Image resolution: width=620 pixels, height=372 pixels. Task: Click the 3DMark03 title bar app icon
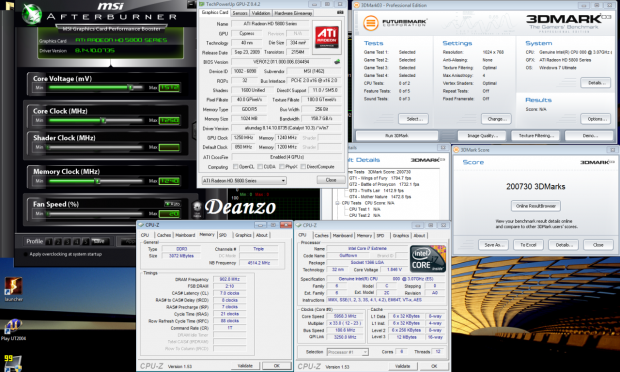point(356,5)
